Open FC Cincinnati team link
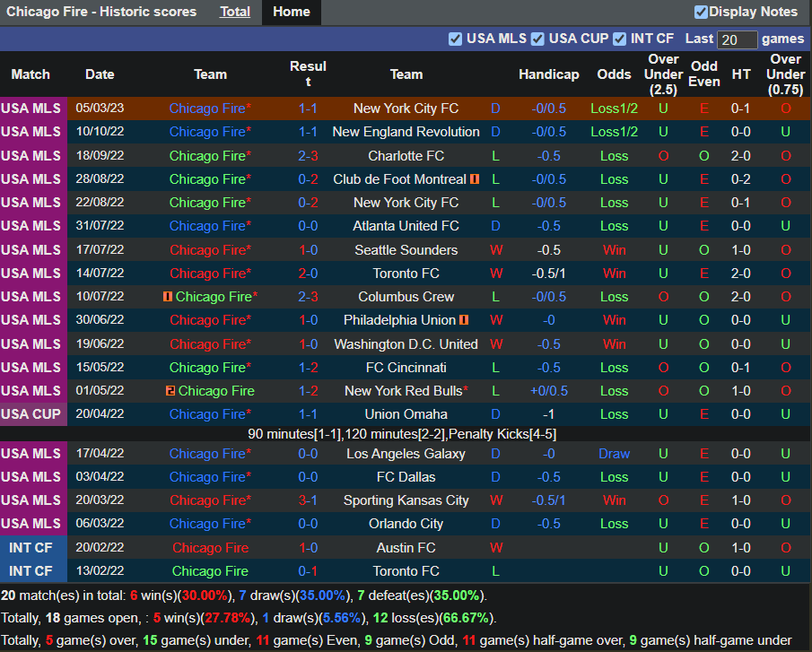812x652 pixels. [406, 368]
